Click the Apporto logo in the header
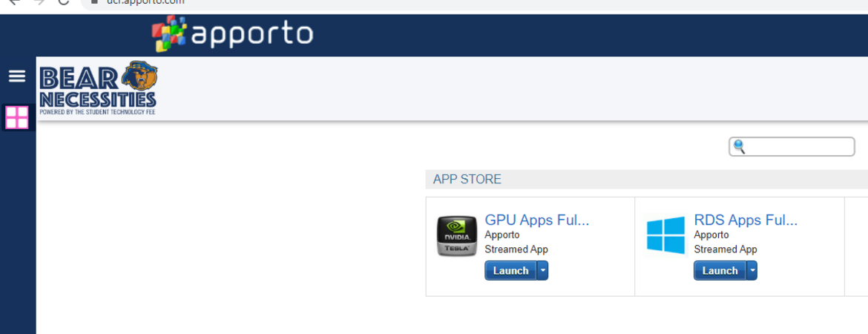Image resolution: width=868 pixels, height=334 pixels. coord(233,33)
